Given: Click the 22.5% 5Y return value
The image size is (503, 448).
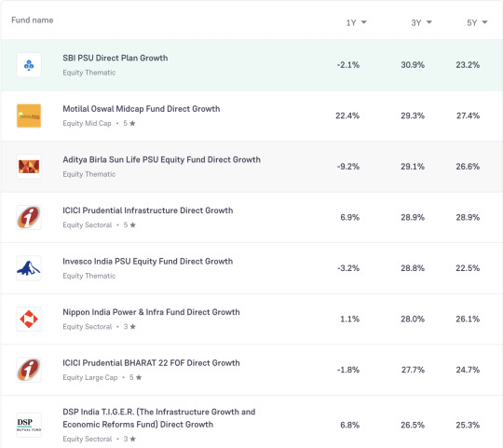Looking at the screenshot, I should click(468, 268).
